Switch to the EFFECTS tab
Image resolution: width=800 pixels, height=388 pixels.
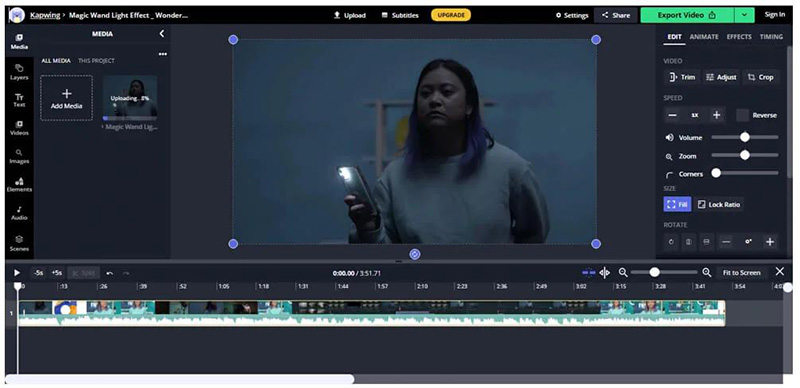(739, 37)
